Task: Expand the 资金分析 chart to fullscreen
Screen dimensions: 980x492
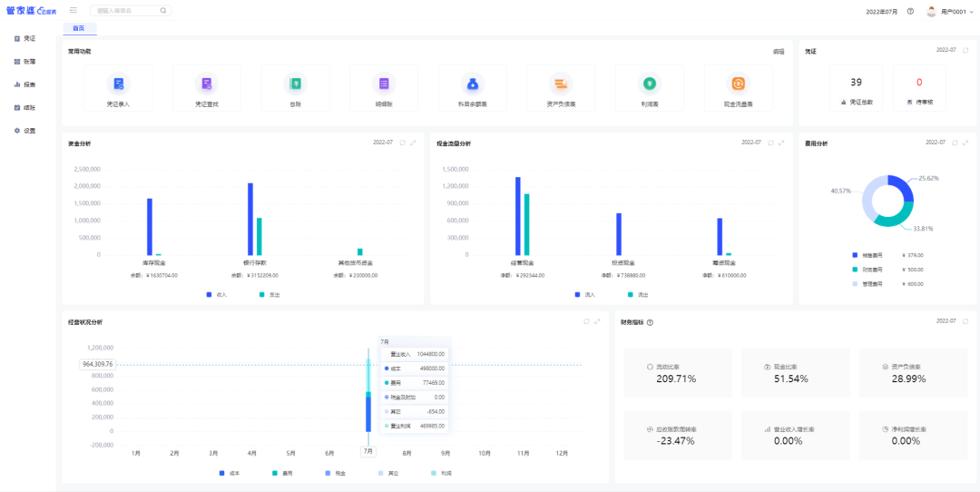Action: pos(414,143)
